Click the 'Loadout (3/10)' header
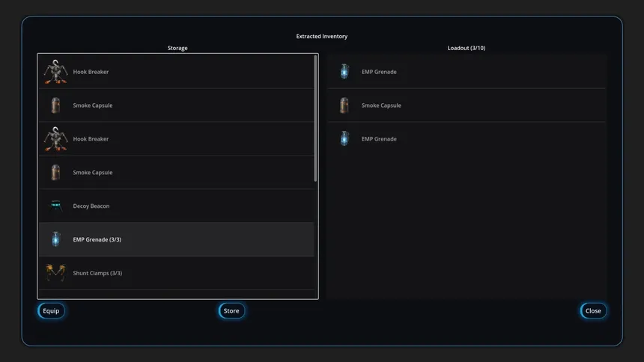Screen dimensions: 644x362 [467, 48]
